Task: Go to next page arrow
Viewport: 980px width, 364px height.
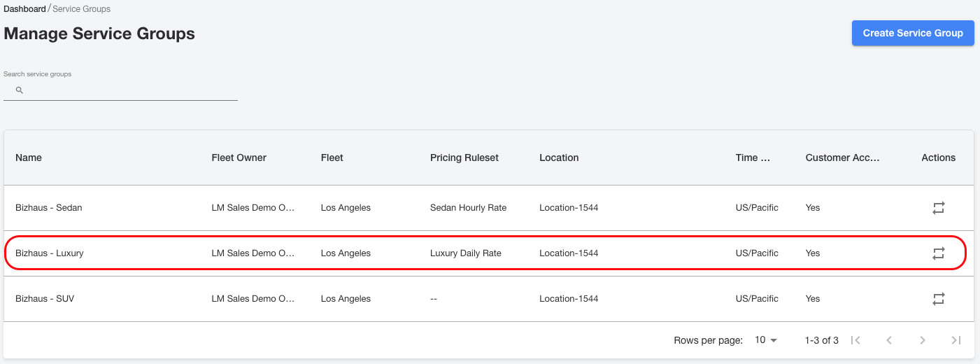Action: (923, 340)
